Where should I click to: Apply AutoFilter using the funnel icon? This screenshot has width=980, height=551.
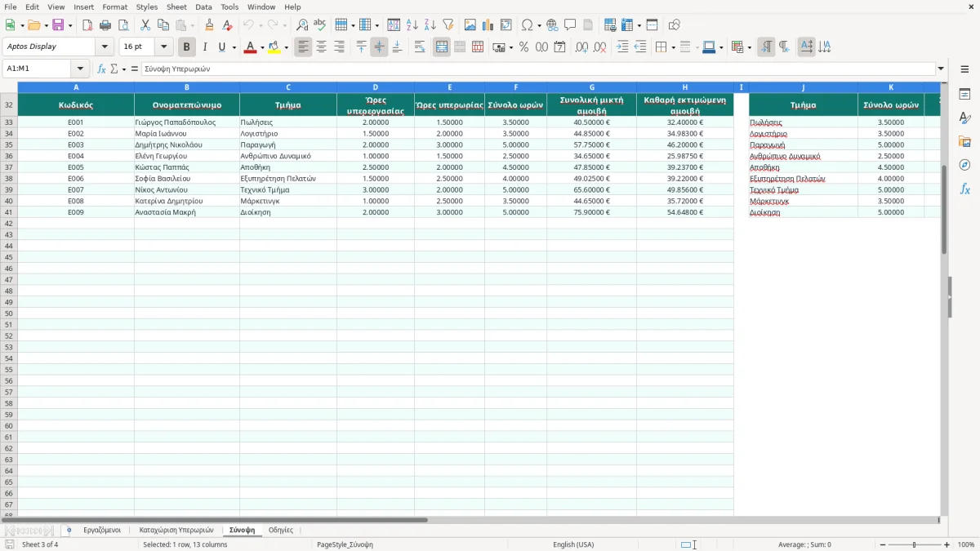click(x=448, y=25)
